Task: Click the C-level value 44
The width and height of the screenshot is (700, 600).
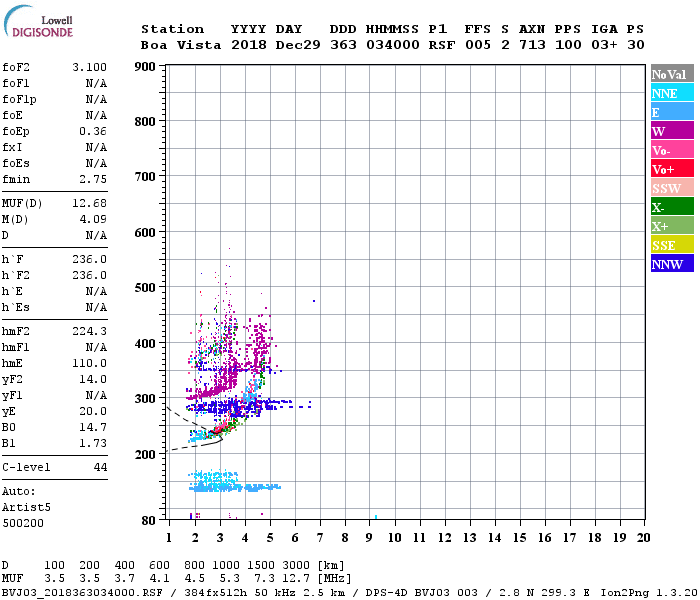Action: [100, 467]
